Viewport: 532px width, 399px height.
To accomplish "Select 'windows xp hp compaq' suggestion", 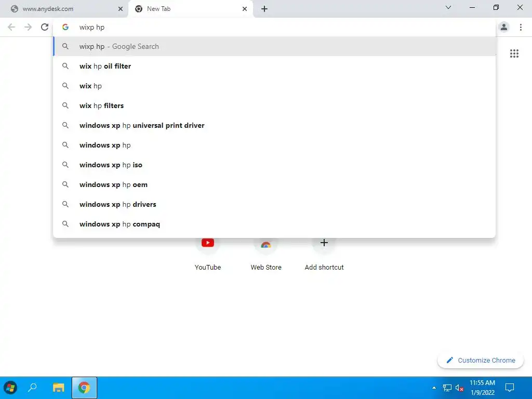I will pos(274,224).
